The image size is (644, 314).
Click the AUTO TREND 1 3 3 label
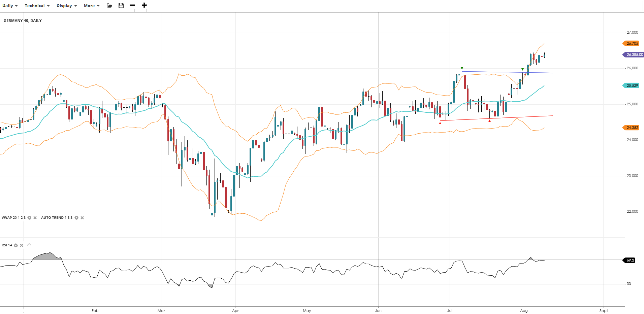[x=57, y=218]
